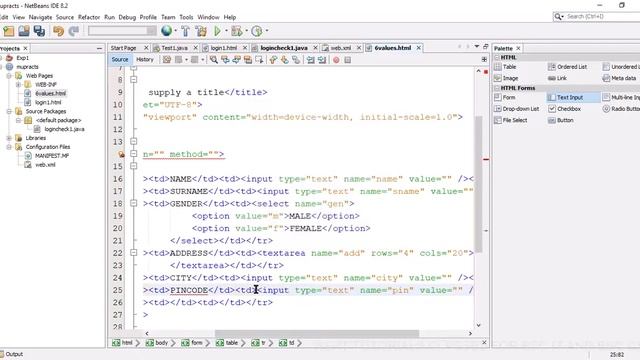Viewport: 640px width, 360px height.
Task: Click the Stop Macro Recording icon
Action: 347,60
